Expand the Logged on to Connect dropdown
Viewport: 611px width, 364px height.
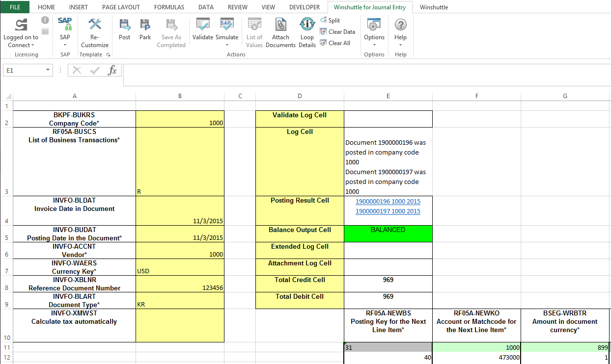[32, 45]
